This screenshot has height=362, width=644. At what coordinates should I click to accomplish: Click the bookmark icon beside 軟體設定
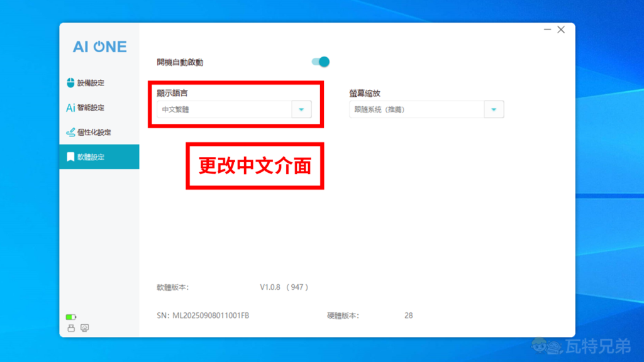click(70, 157)
